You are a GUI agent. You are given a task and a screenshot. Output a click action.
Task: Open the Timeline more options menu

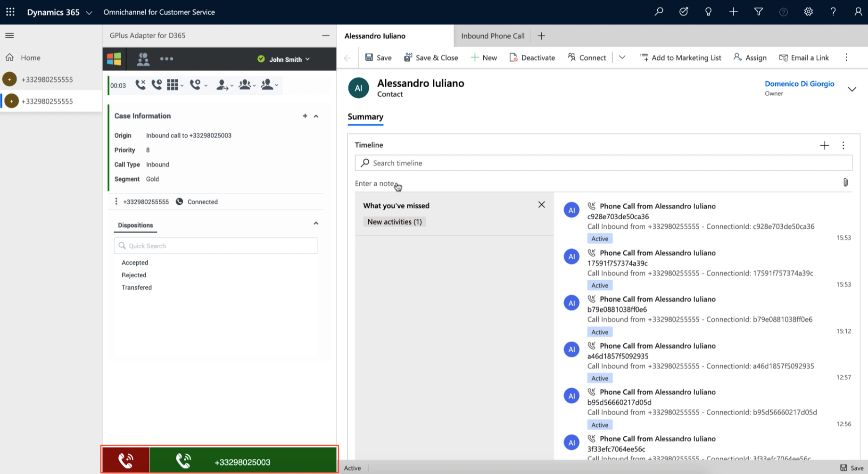click(843, 145)
